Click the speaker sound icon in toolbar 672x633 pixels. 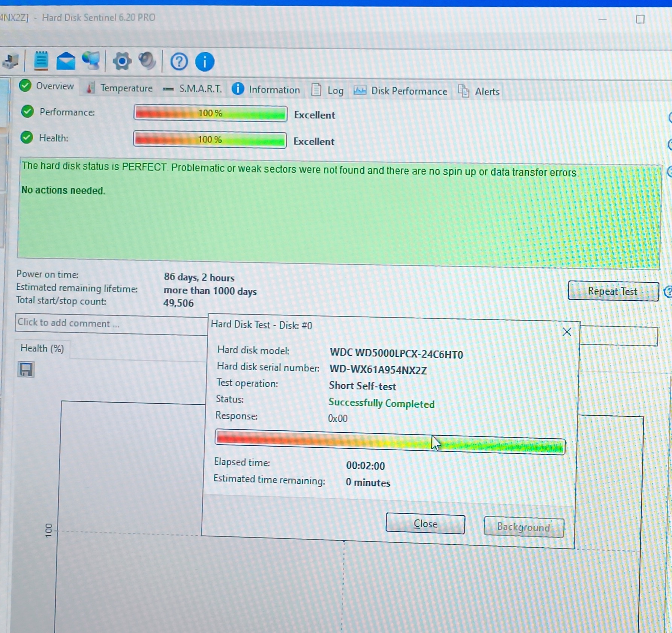coord(147,61)
